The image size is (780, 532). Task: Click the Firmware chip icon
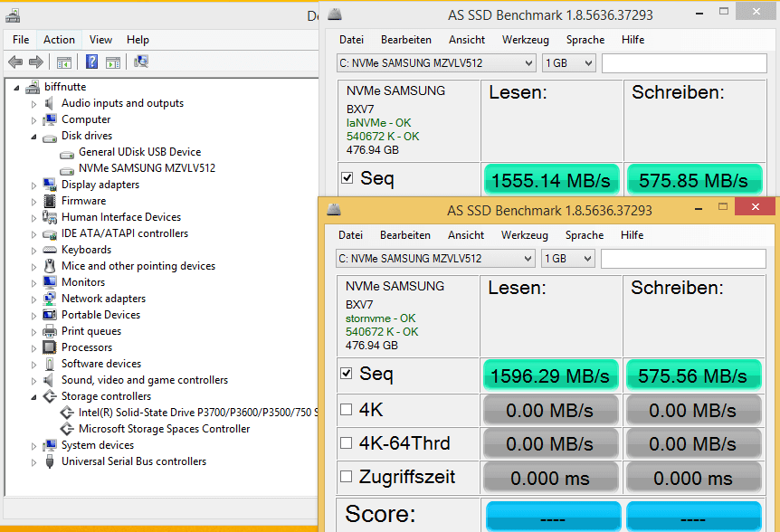[49, 201]
